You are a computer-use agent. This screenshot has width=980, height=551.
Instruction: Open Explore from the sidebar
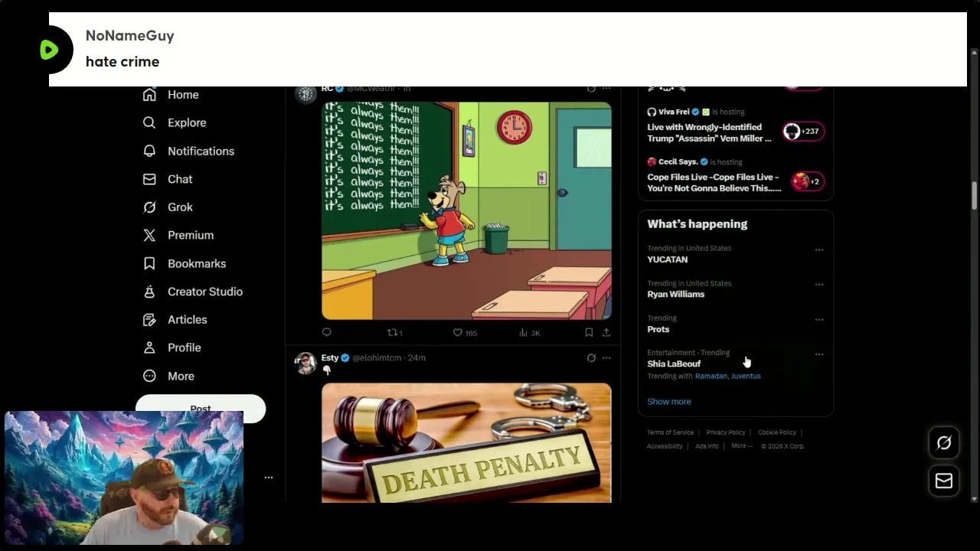tap(175, 122)
